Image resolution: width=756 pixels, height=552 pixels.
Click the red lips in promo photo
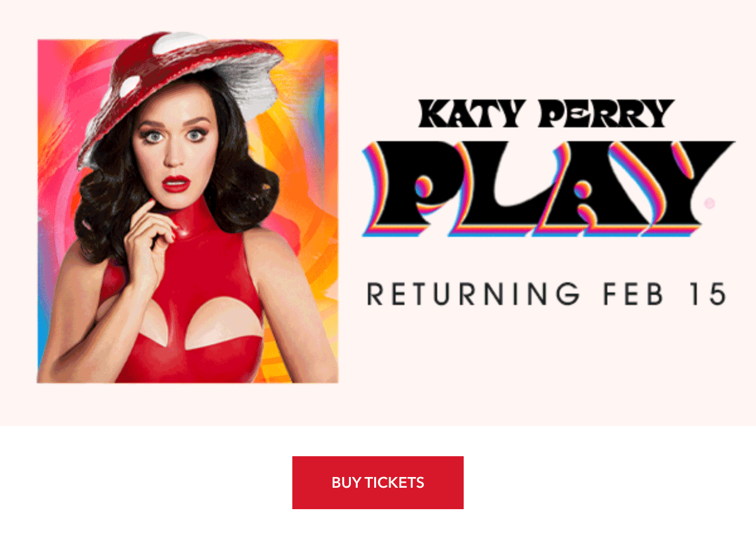(176, 183)
